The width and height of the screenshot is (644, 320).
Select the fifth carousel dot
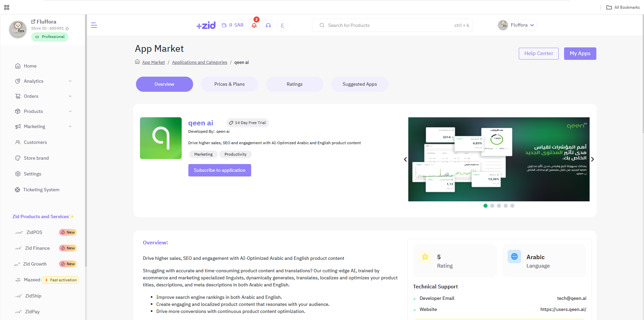512,206
